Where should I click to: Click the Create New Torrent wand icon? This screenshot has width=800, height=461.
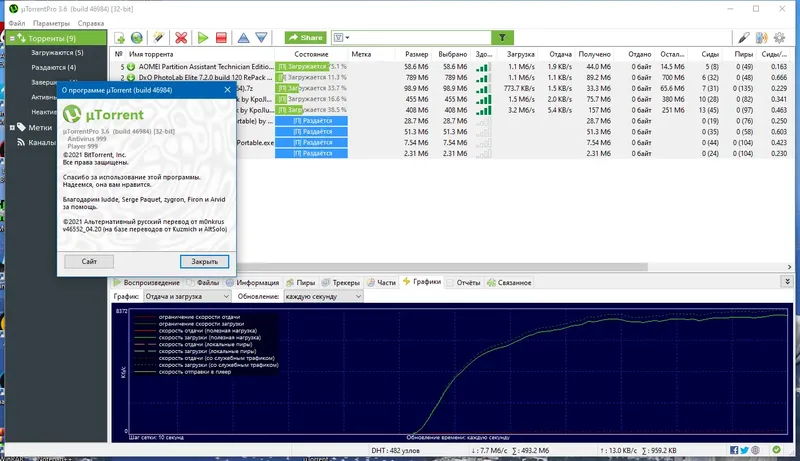159,38
